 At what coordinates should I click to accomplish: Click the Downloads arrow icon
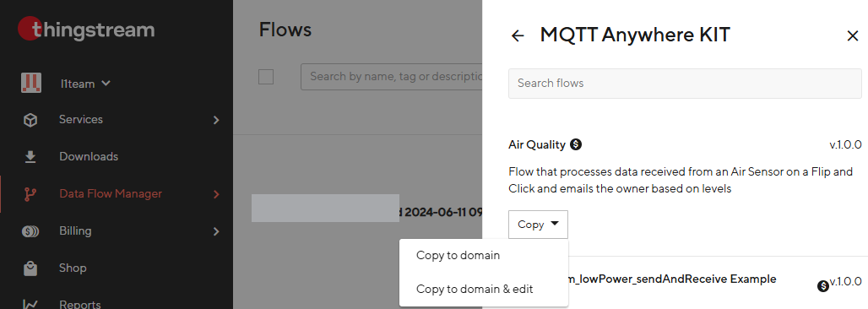click(30, 157)
